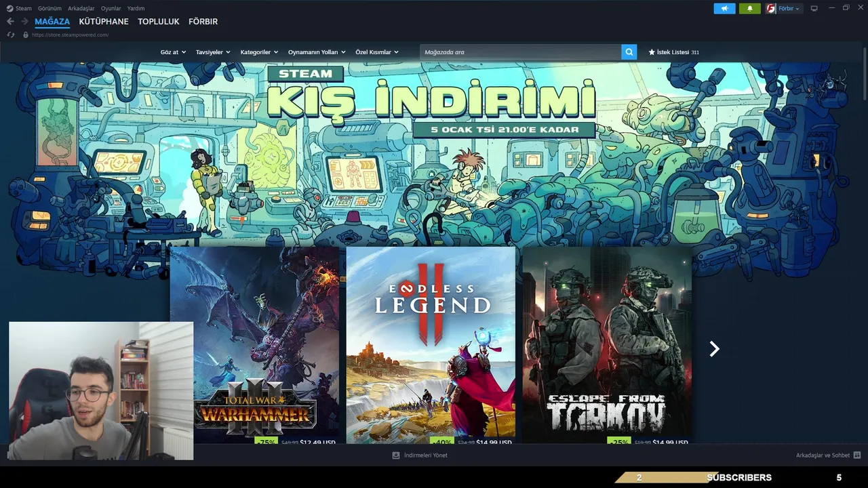Click the store URL address text
This screenshot has height=488, width=868.
pyautogui.click(x=70, y=35)
